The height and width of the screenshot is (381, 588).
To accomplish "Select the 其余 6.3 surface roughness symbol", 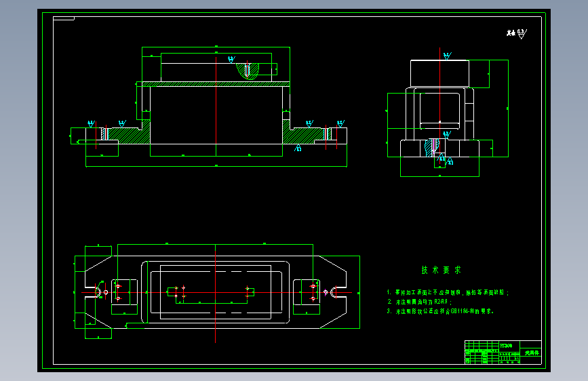I will click(x=516, y=34).
